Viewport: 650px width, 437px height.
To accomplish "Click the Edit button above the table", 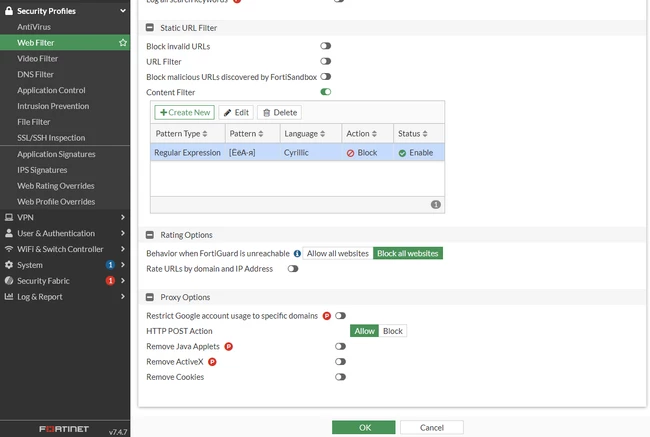I will [x=236, y=112].
